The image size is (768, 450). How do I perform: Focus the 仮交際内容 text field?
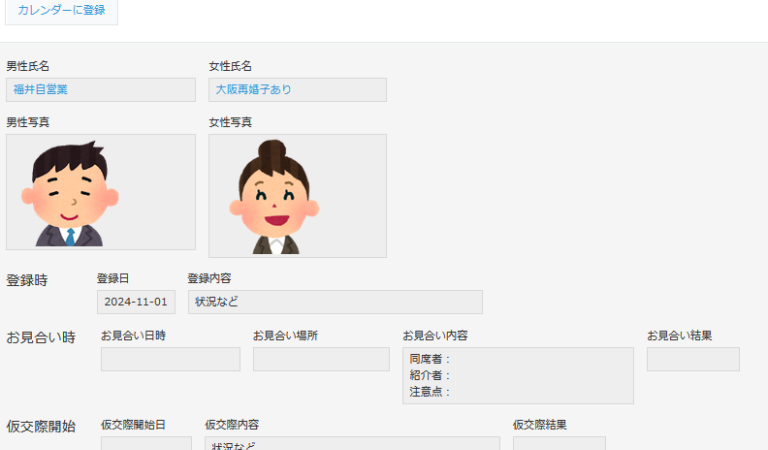point(352,443)
